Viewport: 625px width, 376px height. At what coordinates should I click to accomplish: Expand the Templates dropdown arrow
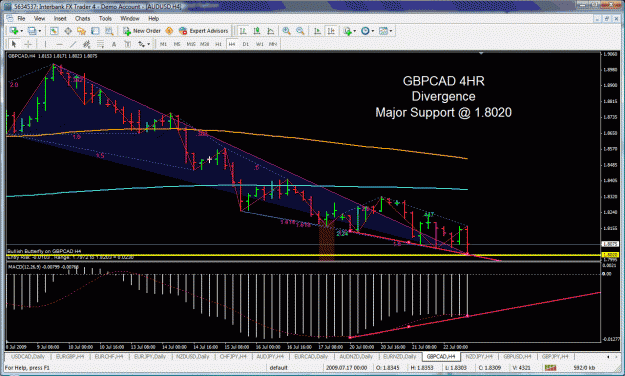click(391, 31)
